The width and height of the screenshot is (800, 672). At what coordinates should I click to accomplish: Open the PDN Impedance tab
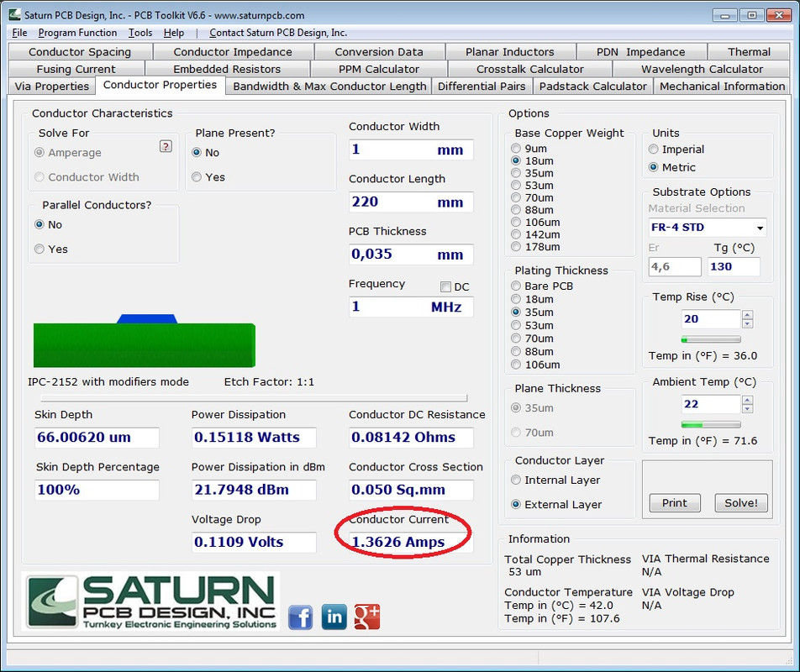click(641, 52)
